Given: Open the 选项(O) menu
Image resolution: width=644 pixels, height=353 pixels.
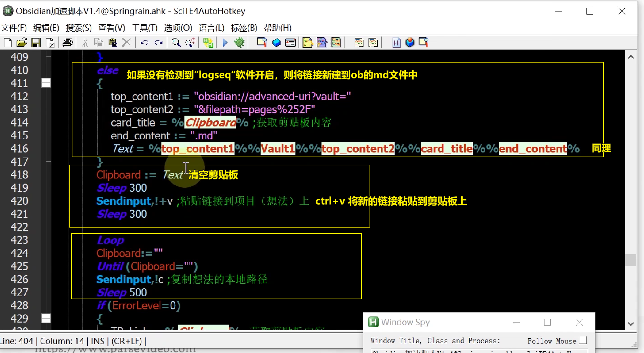Looking at the screenshot, I should [x=178, y=28].
